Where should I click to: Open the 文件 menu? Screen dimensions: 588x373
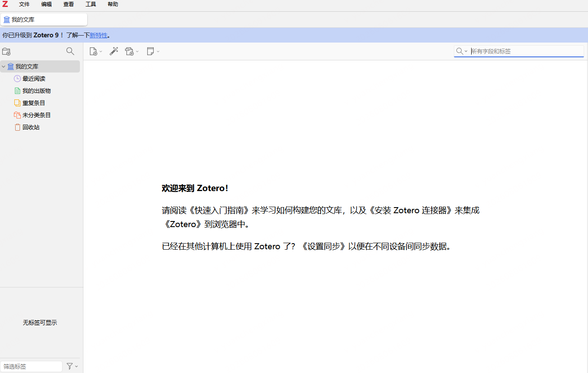point(24,4)
